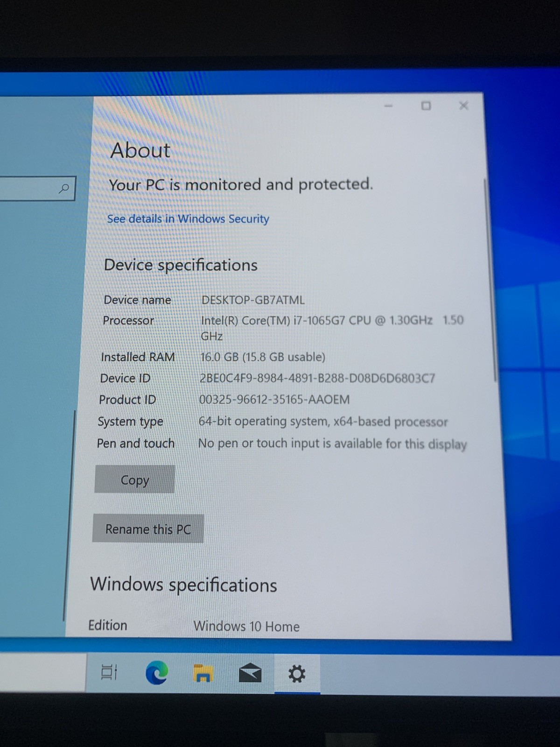Open See details in Windows Security
The image size is (560, 747).
[188, 218]
